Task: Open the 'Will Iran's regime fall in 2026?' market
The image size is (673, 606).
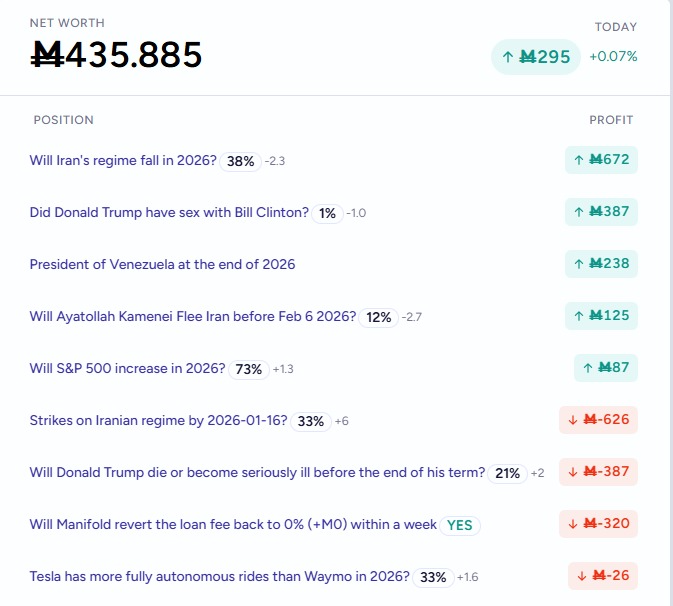Action: [x=123, y=161]
